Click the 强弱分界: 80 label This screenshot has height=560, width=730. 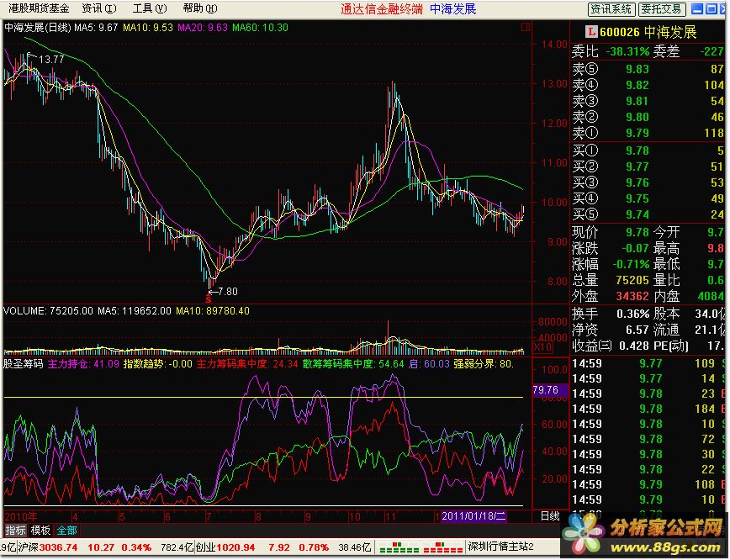coord(484,363)
